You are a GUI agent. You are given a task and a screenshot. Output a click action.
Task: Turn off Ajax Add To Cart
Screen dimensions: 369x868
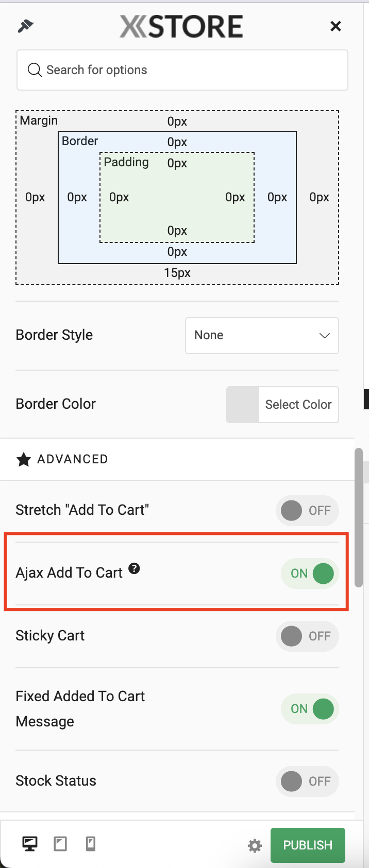pyautogui.click(x=310, y=574)
